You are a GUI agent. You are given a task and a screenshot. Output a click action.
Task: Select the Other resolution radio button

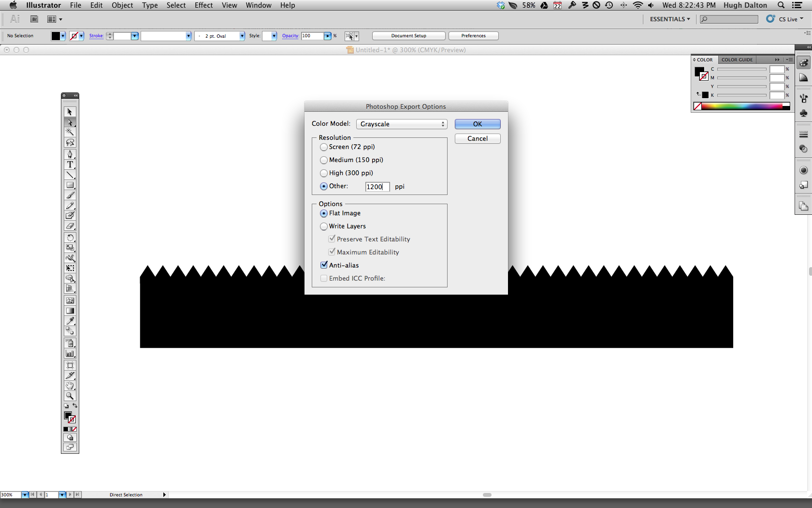pyautogui.click(x=324, y=186)
